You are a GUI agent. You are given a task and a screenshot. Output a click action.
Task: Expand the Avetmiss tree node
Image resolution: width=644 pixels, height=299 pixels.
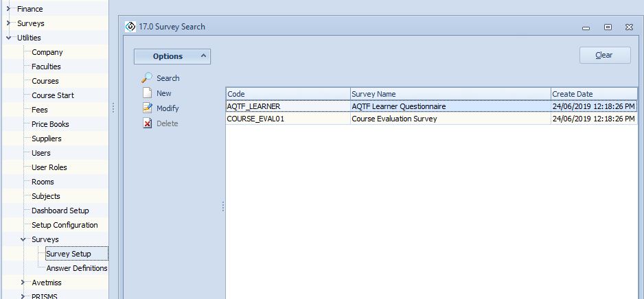[x=23, y=283]
